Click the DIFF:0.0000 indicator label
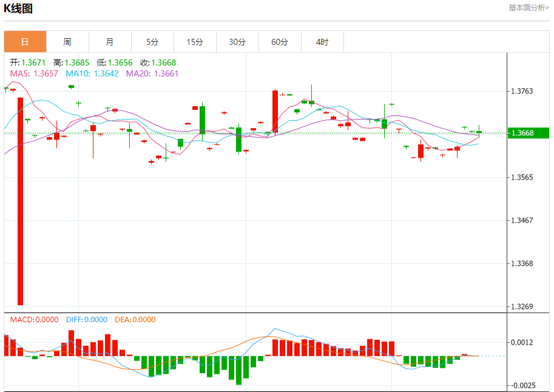Viewport: 554px width, 392px height. 87,320
